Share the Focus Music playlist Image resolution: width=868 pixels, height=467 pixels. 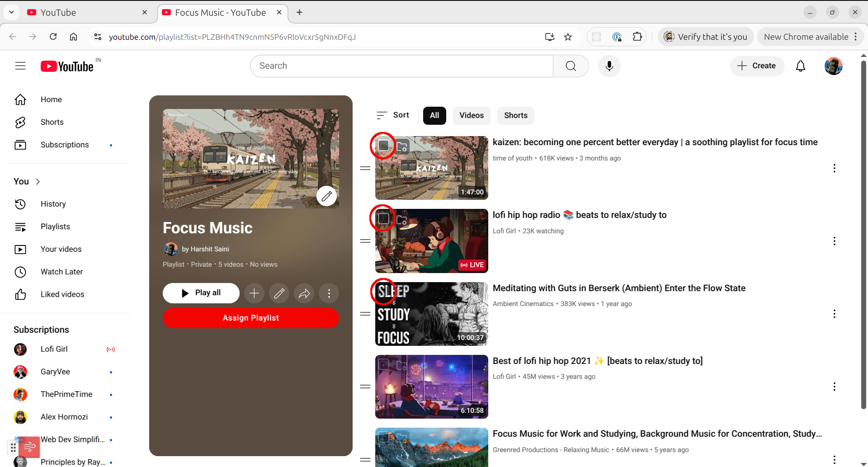304,293
